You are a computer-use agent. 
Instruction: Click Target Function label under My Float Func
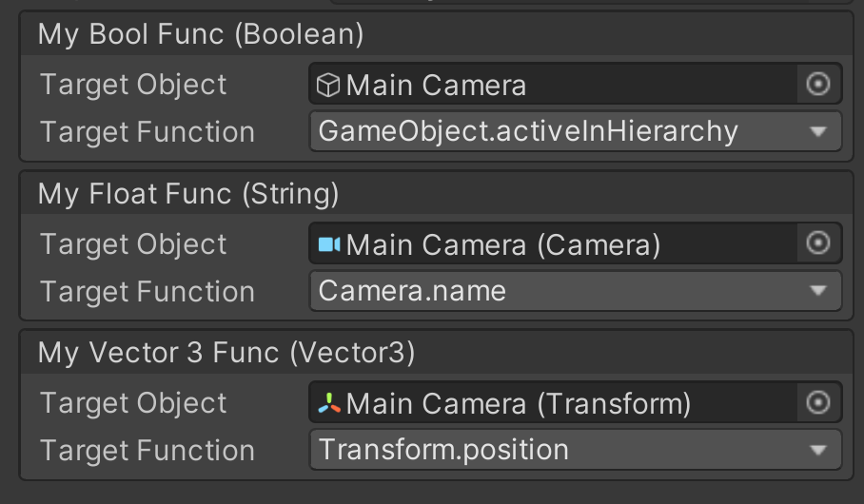tap(147, 292)
